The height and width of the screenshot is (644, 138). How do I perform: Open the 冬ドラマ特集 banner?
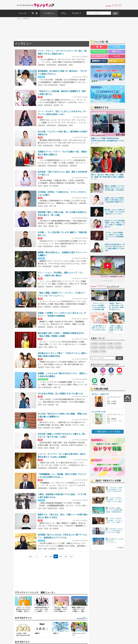click(107, 74)
